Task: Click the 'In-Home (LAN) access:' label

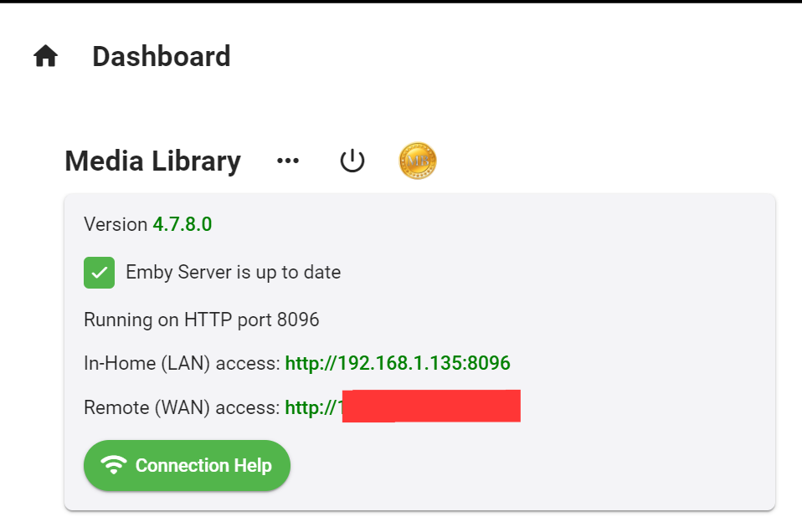Action: click(x=182, y=363)
